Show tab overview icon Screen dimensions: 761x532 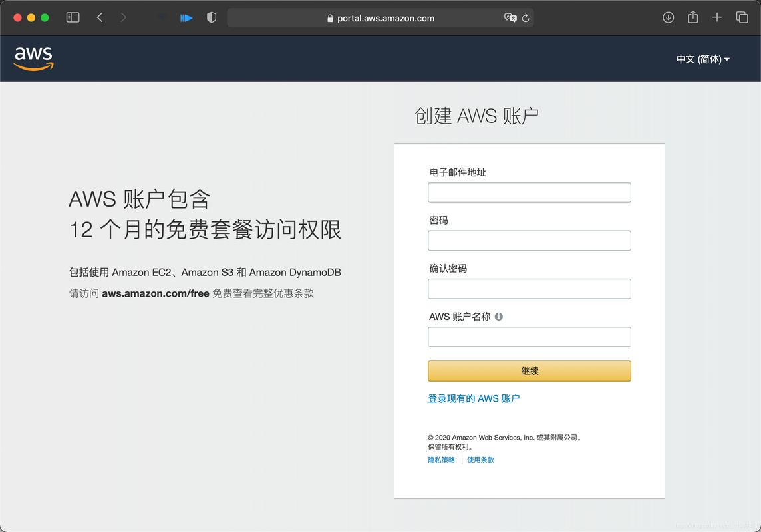[742, 17]
